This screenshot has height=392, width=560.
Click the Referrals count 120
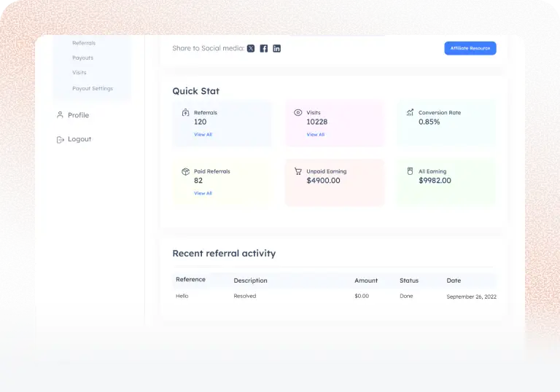200,122
